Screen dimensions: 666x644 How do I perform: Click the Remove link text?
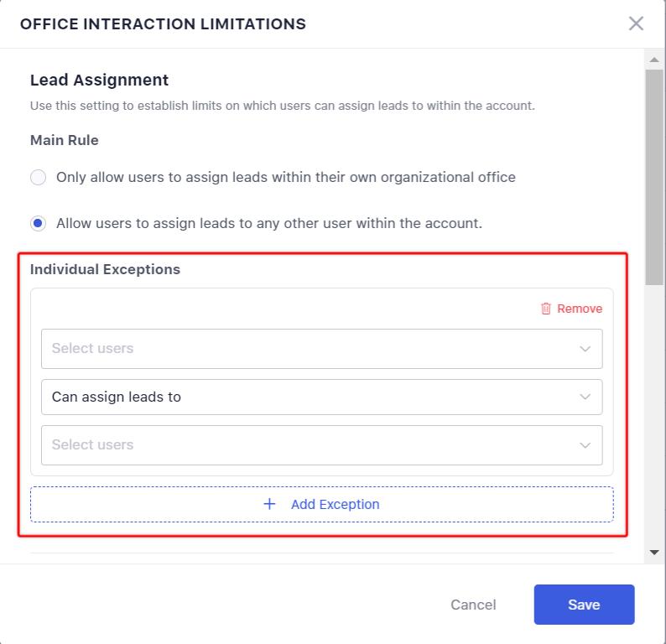[580, 309]
